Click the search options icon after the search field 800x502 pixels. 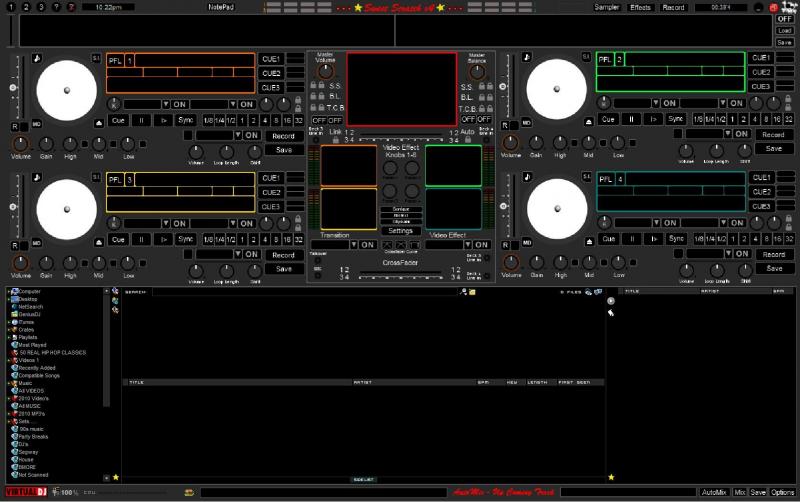point(463,292)
